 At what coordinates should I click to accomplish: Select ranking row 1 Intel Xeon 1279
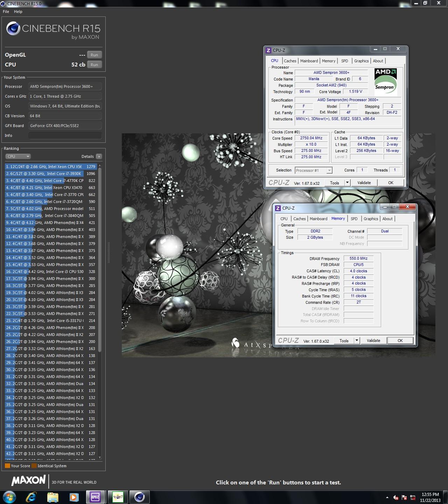(x=51, y=167)
